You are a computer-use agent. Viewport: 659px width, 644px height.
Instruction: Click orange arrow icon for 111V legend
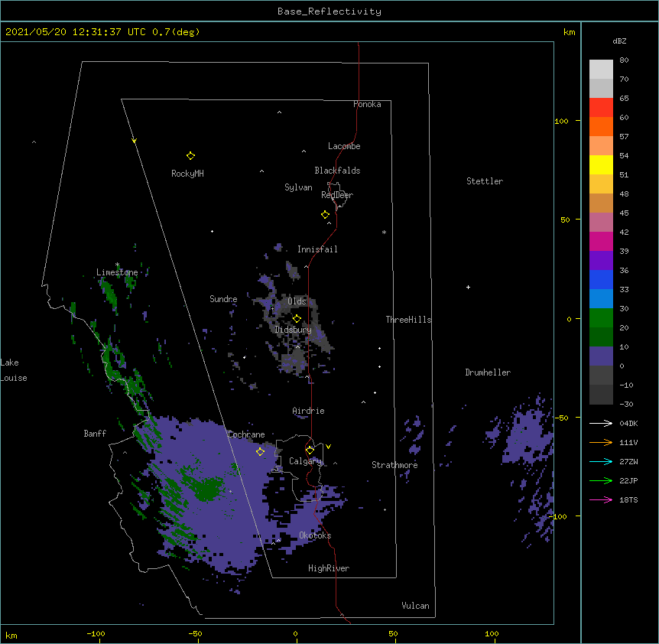[601, 442]
